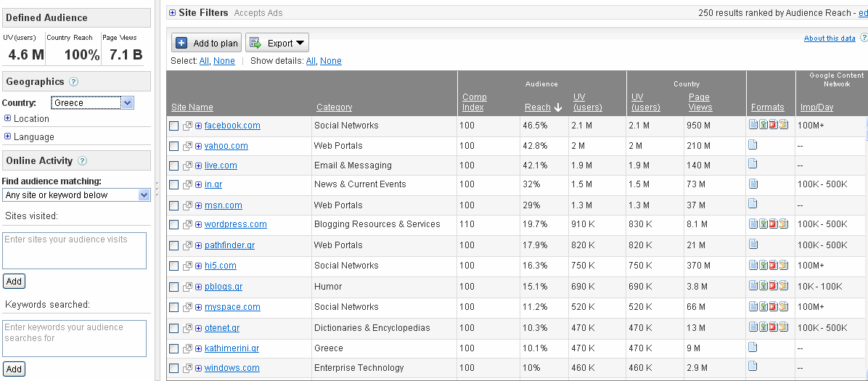
Task: Open the Find audience matching dropdown
Action: click(x=76, y=195)
